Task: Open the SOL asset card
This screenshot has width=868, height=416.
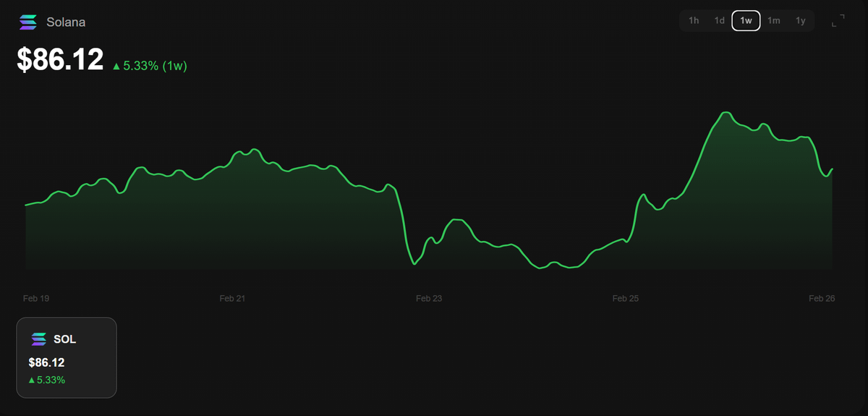Action: point(67,357)
